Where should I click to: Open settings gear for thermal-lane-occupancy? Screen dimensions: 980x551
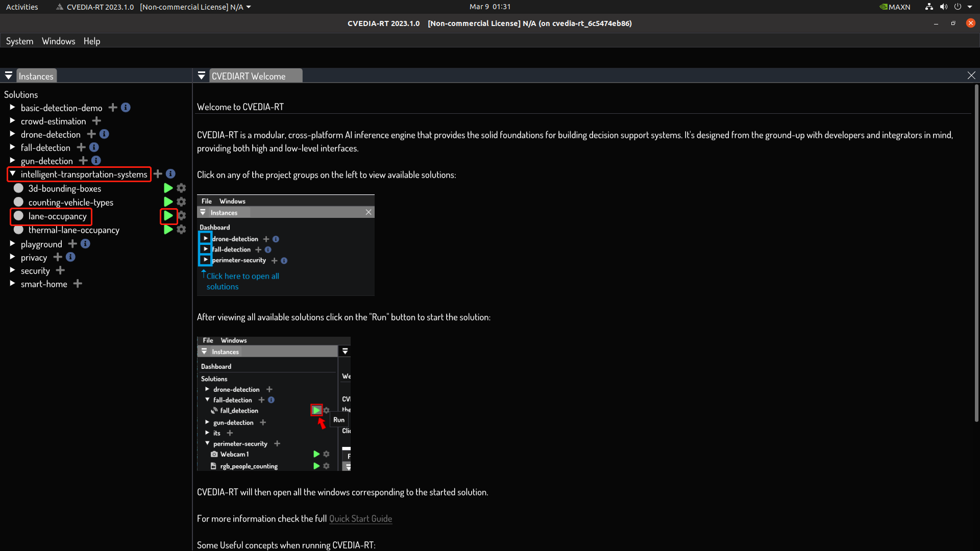(181, 230)
